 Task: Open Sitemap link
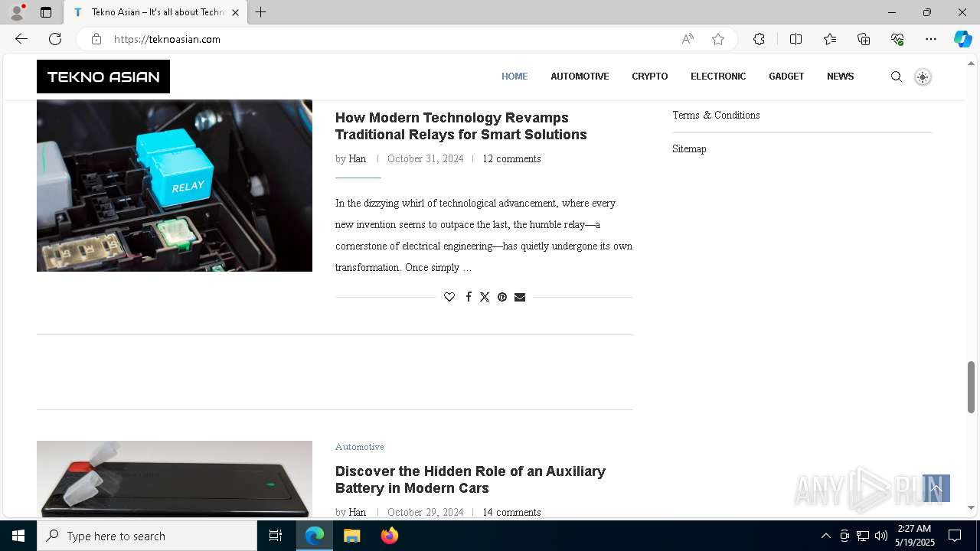tap(689, 148)
